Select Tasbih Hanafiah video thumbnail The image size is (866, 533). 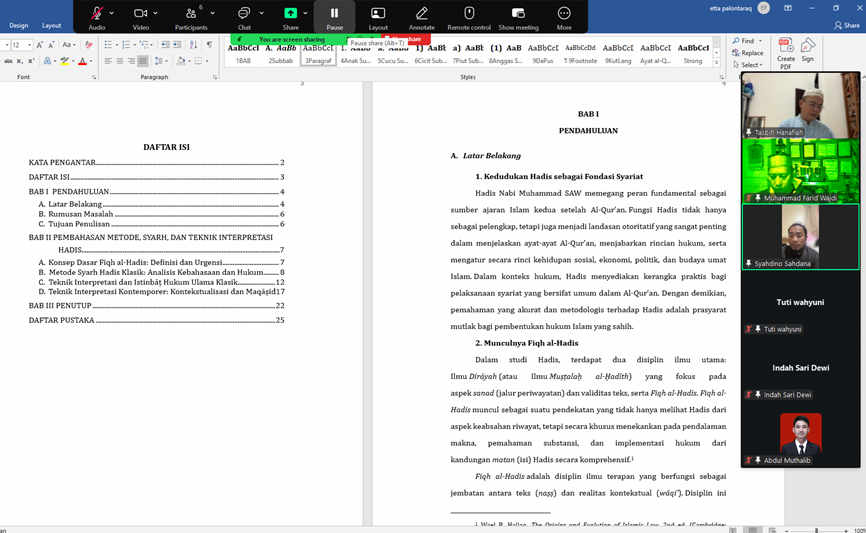click(800, 105)
